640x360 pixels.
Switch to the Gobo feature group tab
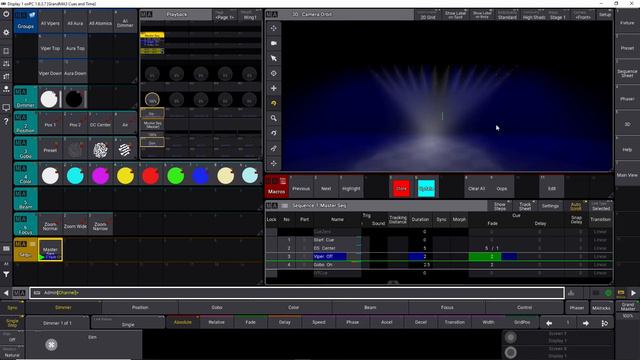pyautogui.click(x=217, y=308)
